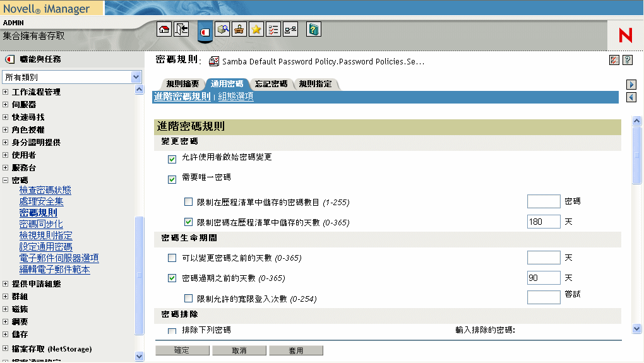Screen dimensions: 644x363
Task: Open the View Objects magnifier icon
Action: 222,30
